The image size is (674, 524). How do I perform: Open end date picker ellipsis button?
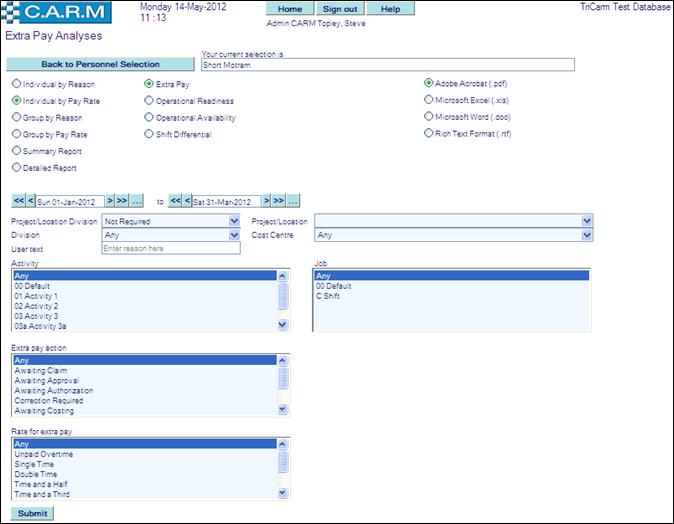pyautogui.click(x=293, y=201)
